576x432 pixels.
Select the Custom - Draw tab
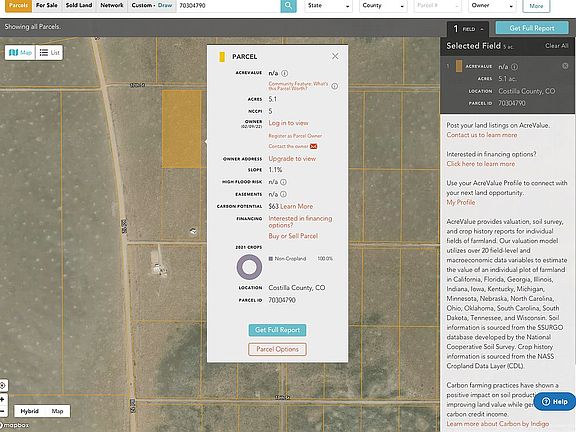tap(152, 6)
